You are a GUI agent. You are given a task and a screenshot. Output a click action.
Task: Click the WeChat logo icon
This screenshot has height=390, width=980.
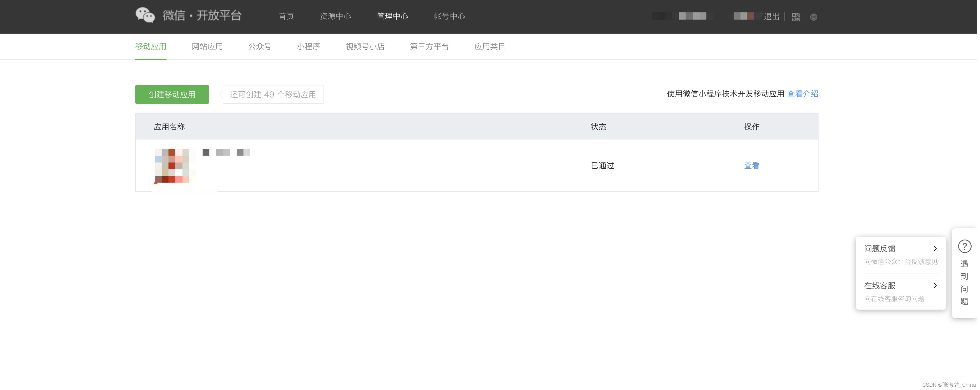click(x=145, y=15)
